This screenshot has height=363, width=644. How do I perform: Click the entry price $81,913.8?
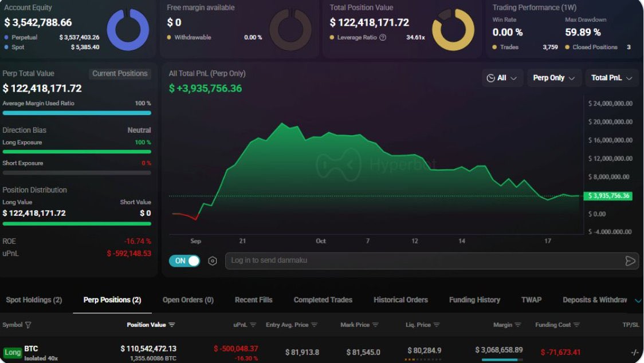point(302,352)
